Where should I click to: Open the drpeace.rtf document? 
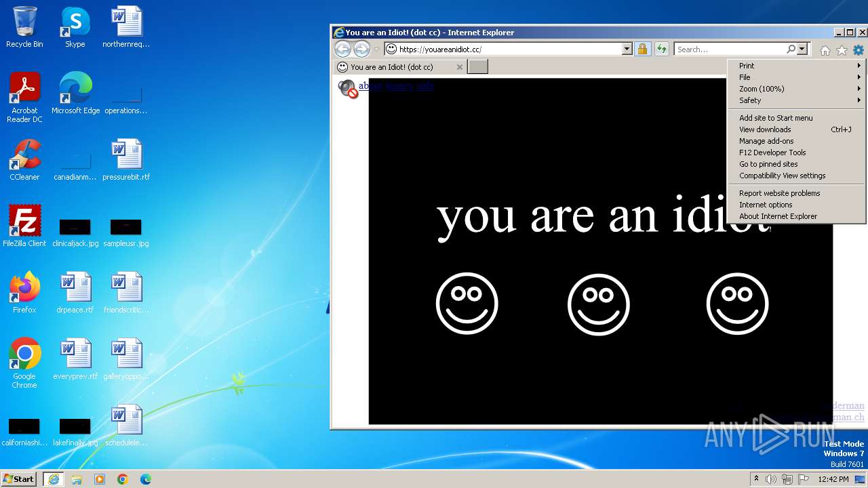point(75,293)
